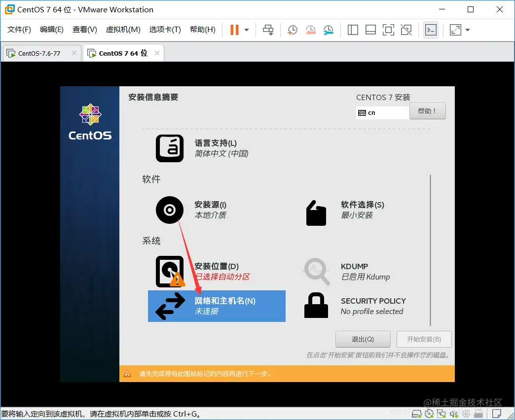515x420 pixels.
Task: Enter full screen mode icon
Action: 388,30
